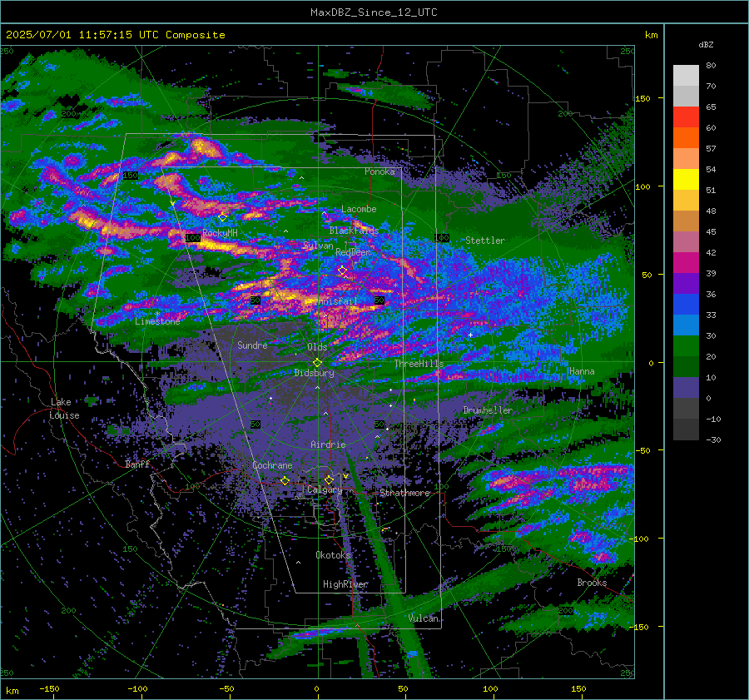Click the 150 tick on right axis
749x700 pixels.
click(x=642, y=98)
